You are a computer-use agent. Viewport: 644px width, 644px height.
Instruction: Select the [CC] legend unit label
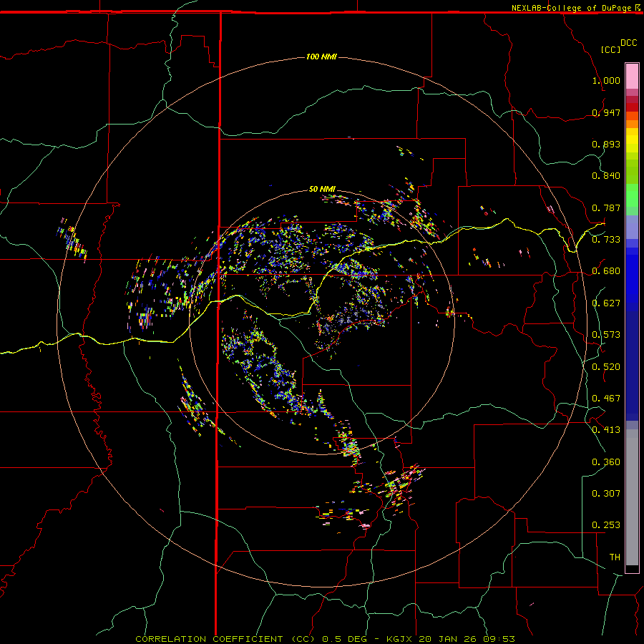coord(611,49)
